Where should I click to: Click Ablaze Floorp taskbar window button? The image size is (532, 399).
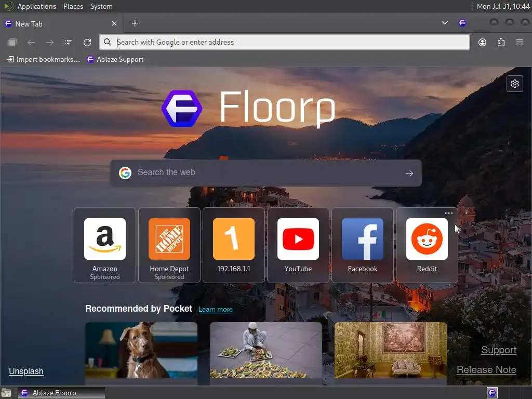pos(61,393)
